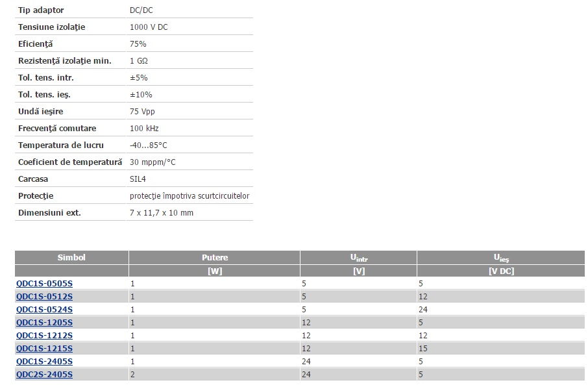
Task: Open the QDC1S-1205S product link
Action: point(44,323)
